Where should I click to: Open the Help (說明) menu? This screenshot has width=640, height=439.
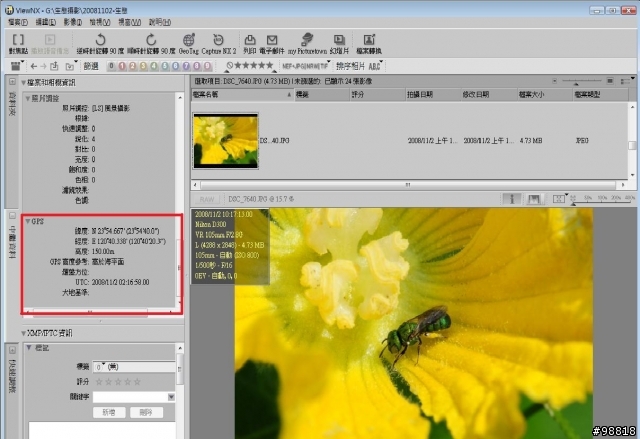tap(160, 22)
